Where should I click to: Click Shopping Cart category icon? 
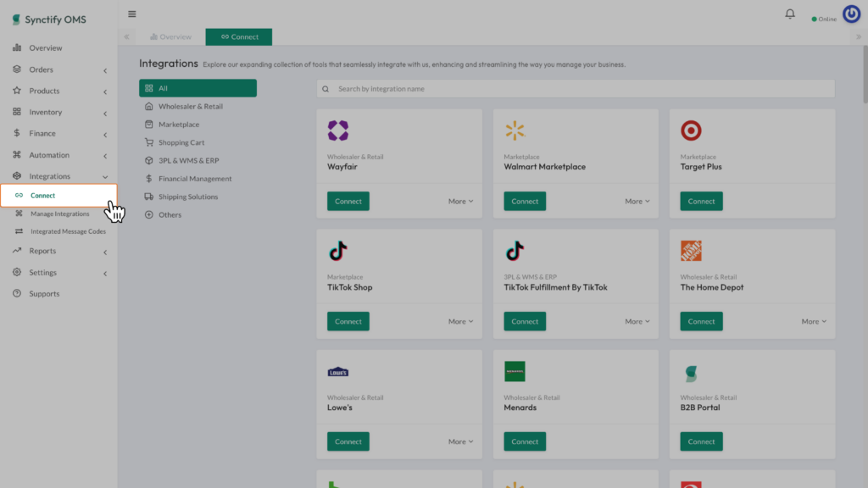pos(149,142)
